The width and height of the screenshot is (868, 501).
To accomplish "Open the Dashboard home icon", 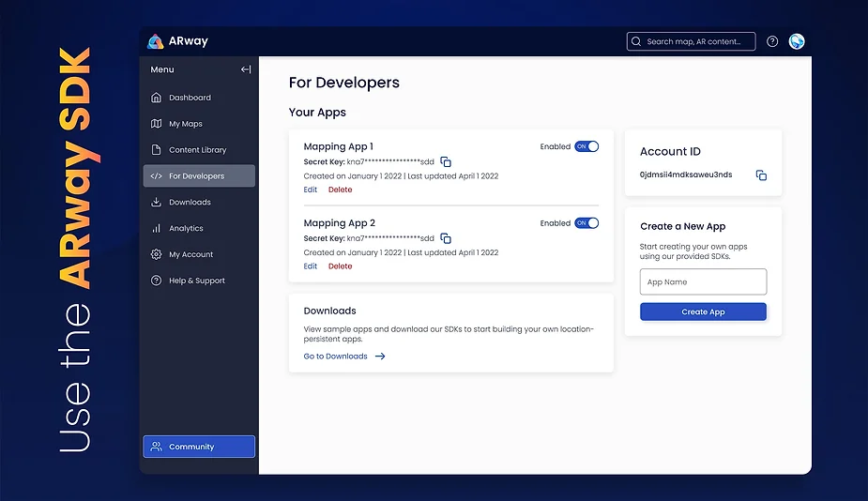I will pyautogui.click(x=156, y=98).
